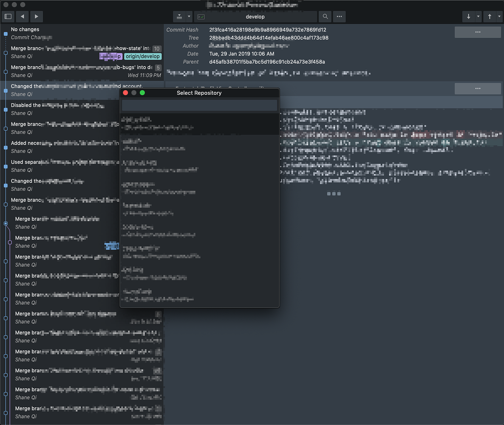The width and height of the screenshot is (504, 425).
Task: Click the Wed 11:09 PM timestamp
Action: coord(144,76)
